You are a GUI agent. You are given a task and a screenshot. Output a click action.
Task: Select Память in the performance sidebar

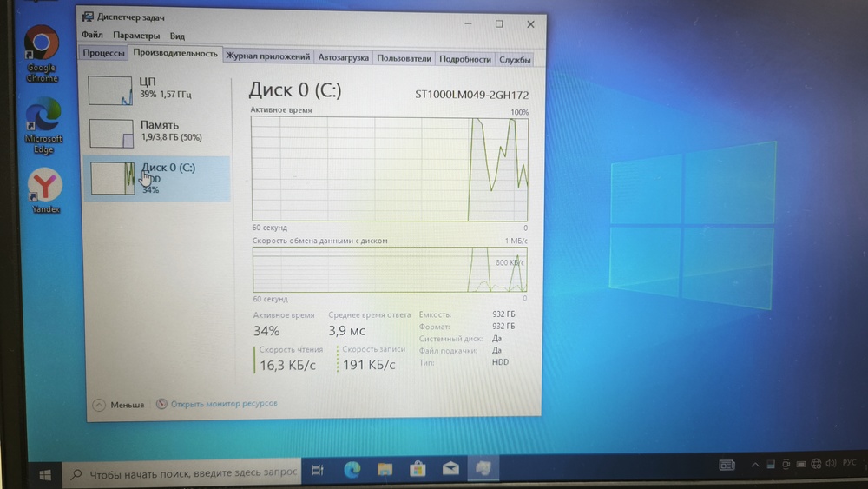click(158, 133)
